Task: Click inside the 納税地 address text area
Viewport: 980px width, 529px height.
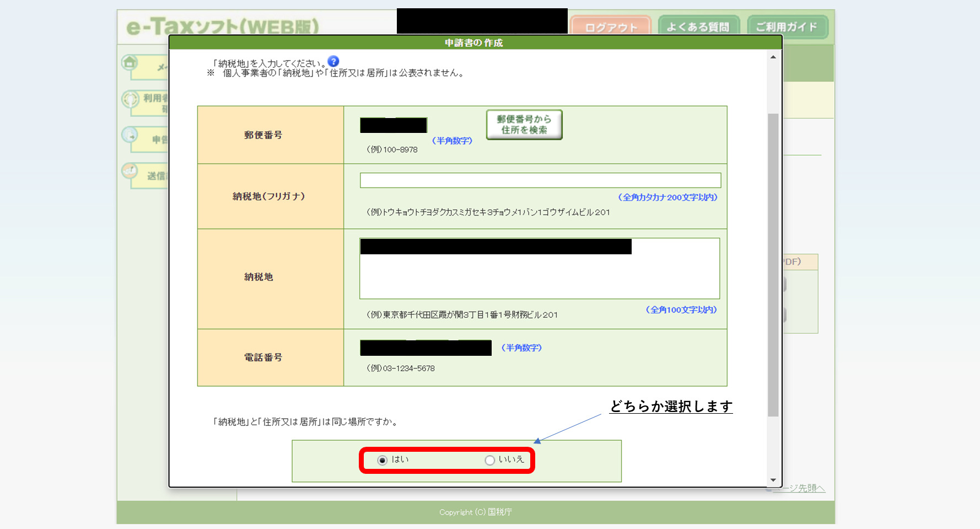Action: [539, 276]
